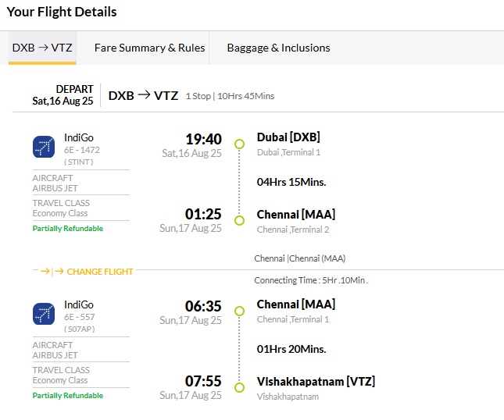Viewport: 504px width, 420px height.
Task: Click Connecting Time 5Hr 10Min text
Action: click(x=311, y=280)
